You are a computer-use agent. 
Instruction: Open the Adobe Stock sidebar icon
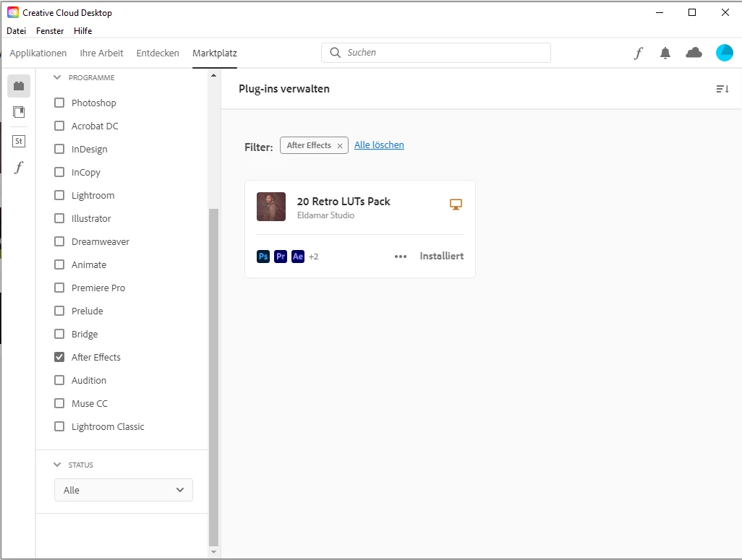[x=19, y=141]
